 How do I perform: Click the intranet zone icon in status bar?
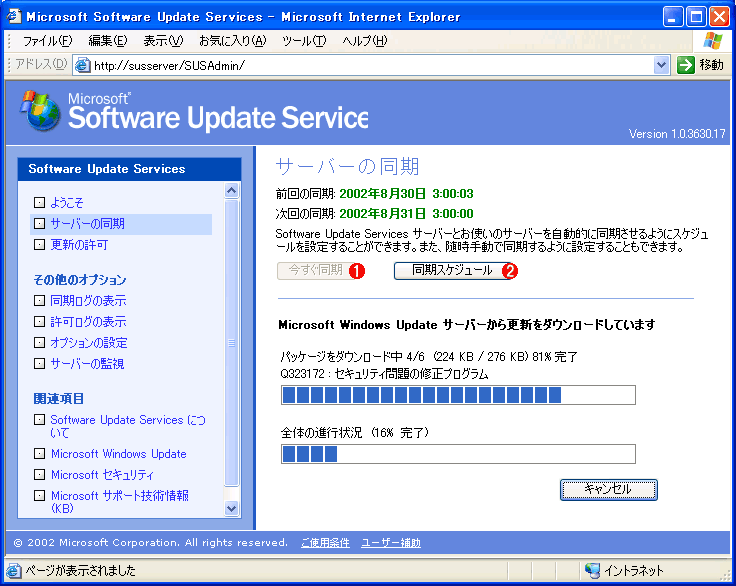point(592,571)
